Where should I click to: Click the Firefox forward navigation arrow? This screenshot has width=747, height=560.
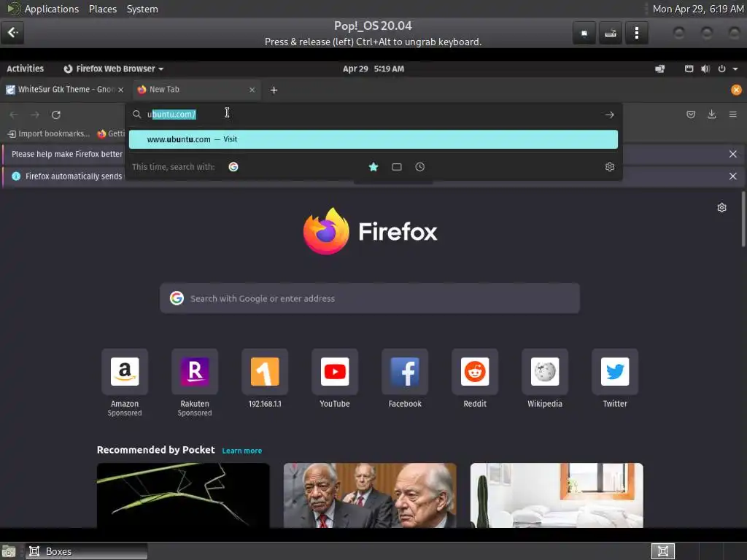[x=35, y=114]
